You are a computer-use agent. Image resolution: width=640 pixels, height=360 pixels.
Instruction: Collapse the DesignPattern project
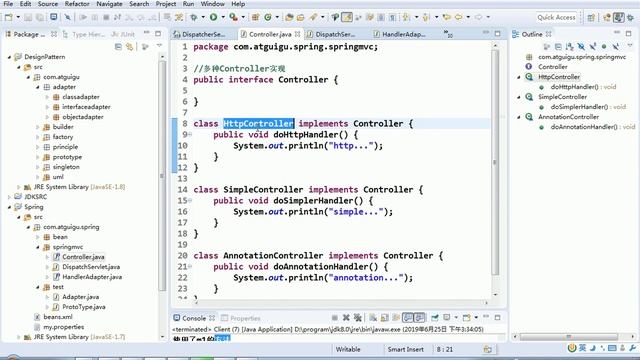[x=9, y=57]
